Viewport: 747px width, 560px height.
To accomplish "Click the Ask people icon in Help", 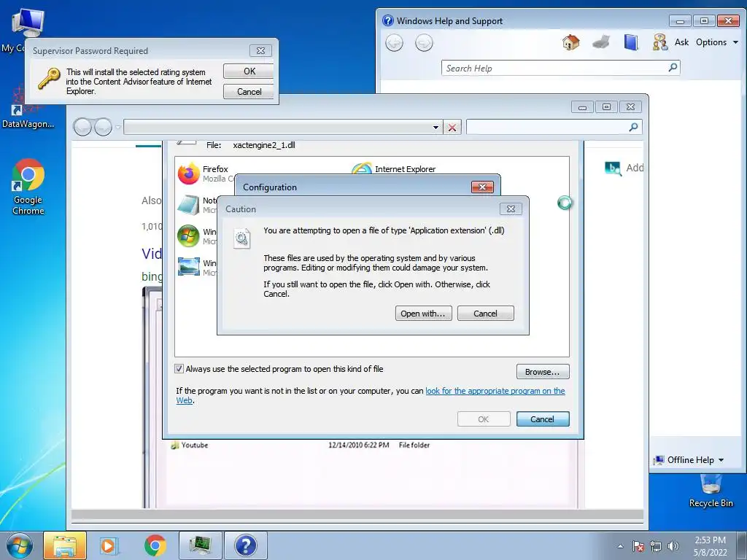I will 659,42.
